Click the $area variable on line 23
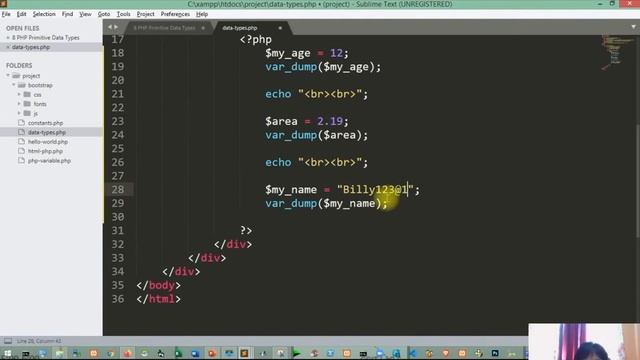 281,121
